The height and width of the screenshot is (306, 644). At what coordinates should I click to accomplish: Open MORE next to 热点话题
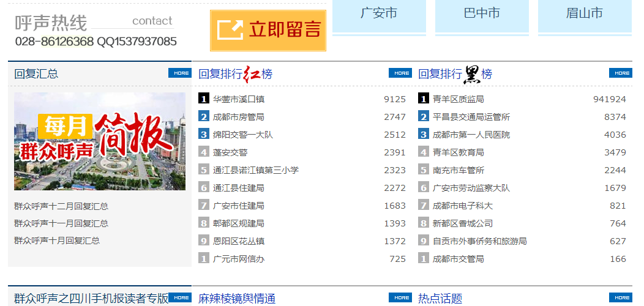pyautogui.click(x=620, y=298)
